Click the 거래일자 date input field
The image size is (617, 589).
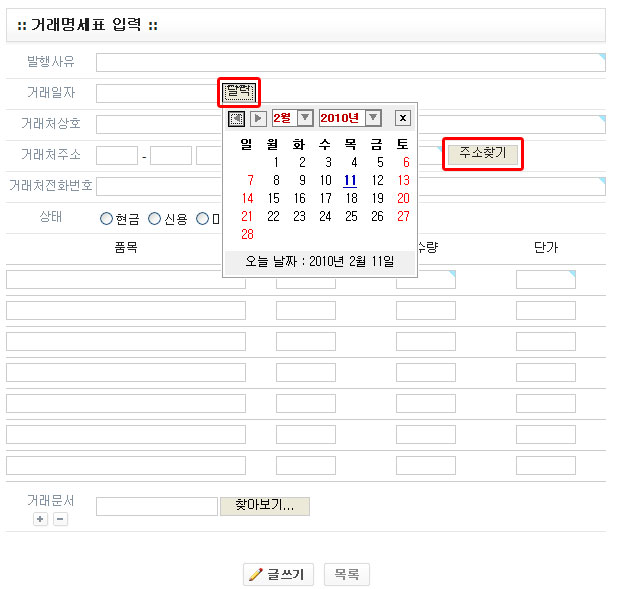point(155,93)
